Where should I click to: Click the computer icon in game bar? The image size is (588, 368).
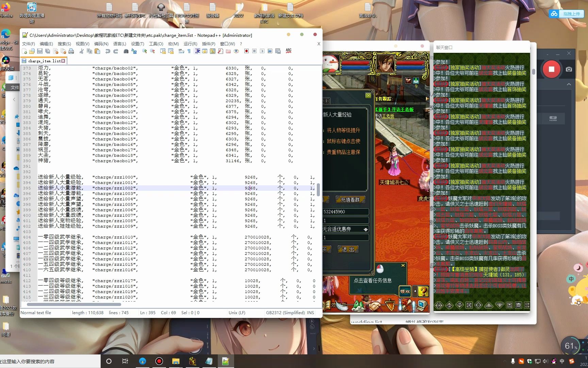pos(422,305)
